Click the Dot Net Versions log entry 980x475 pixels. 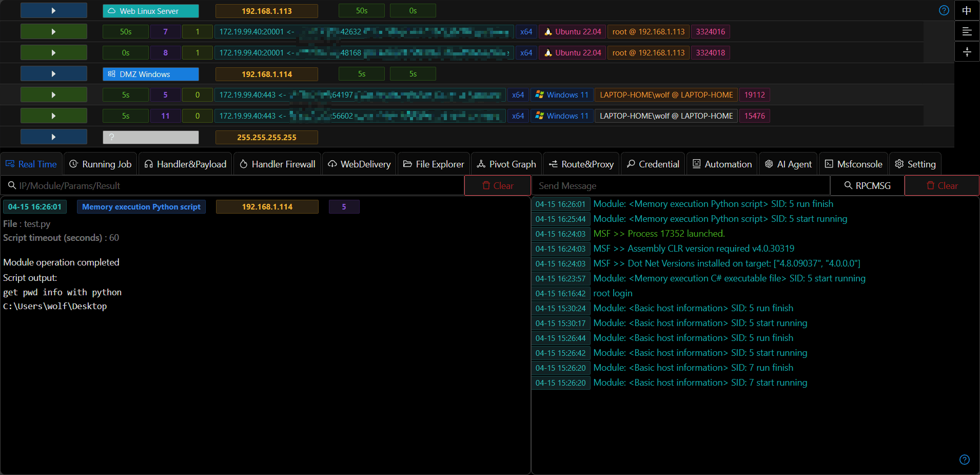[x=727, y=263]
